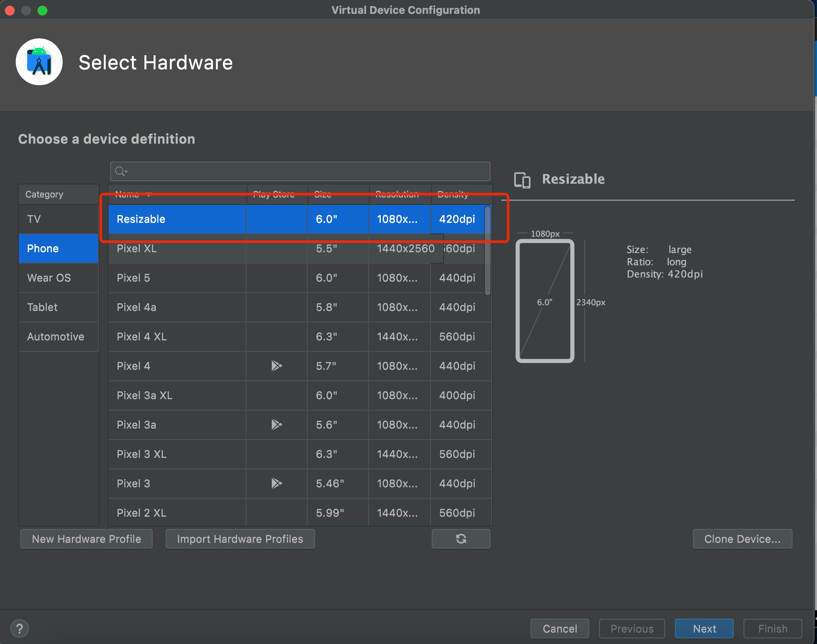Screen dimensions: 817x644
Task: Click the 420dpi density cell in Resizable row
Action: [457, 219]
